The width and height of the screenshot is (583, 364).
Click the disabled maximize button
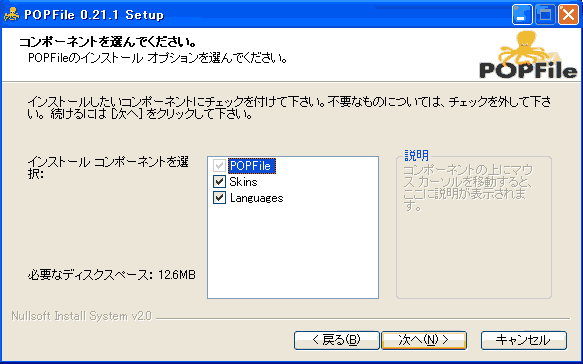click(545, 15)
